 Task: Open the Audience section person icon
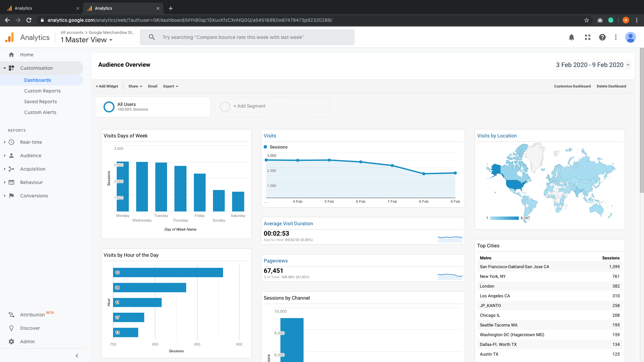[11, 156]
